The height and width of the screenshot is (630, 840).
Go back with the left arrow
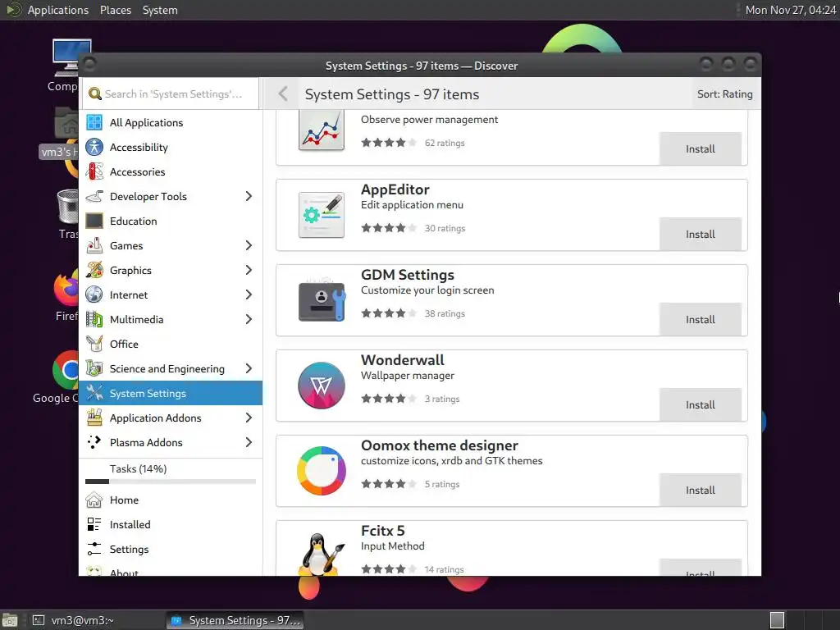[x=283, y=94]
